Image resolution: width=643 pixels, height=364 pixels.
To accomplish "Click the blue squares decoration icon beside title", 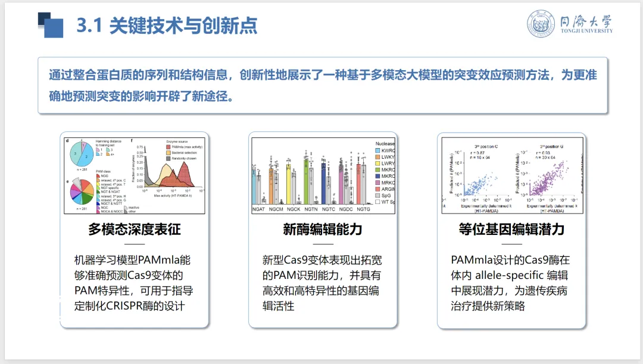I will coord(51,25).
